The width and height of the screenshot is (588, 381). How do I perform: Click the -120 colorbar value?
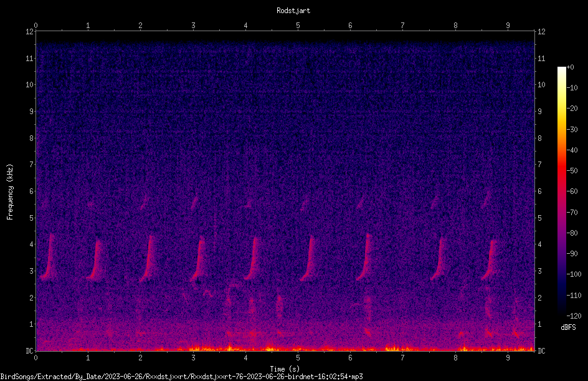574,316
